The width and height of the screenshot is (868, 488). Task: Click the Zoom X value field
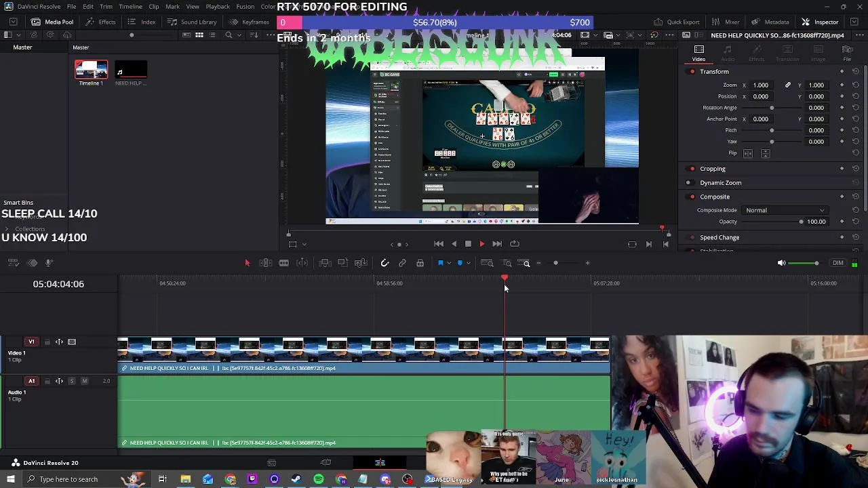pos(762,85)
